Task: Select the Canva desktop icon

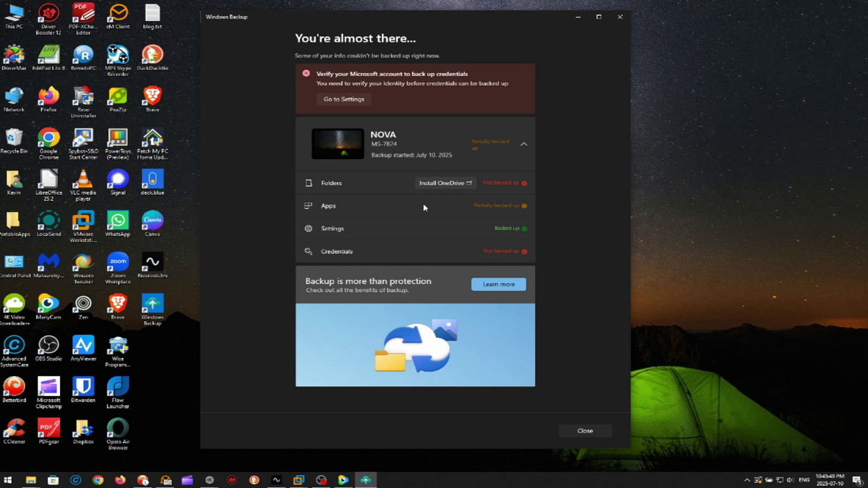Action: (153, 224)
